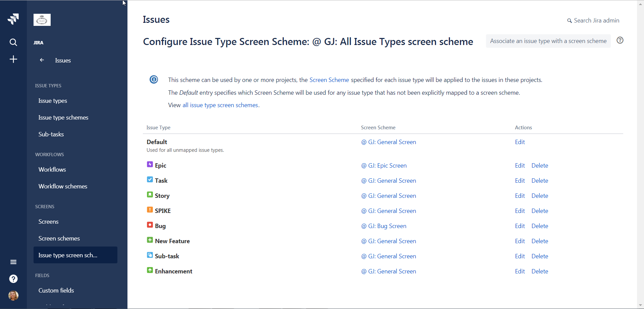The image size is (644, 309).
Task: Click the orange SPIKE issue type icon
Action: click(x=150, y=210)
